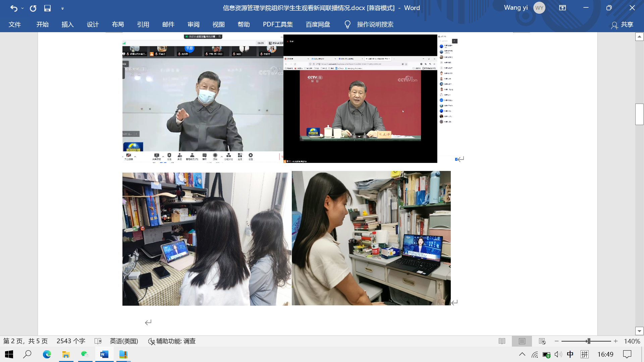Open 插入 menu in Word ribbon
644x362 pixels.
point(68,24)
